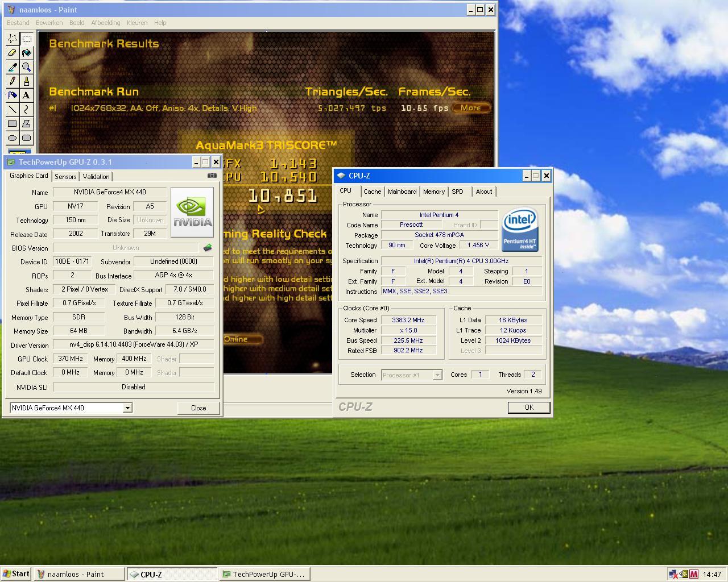This screenshot has width=728, height=582.
Task: Open the Bestand menu in Paint
Action: click(18, 23)
